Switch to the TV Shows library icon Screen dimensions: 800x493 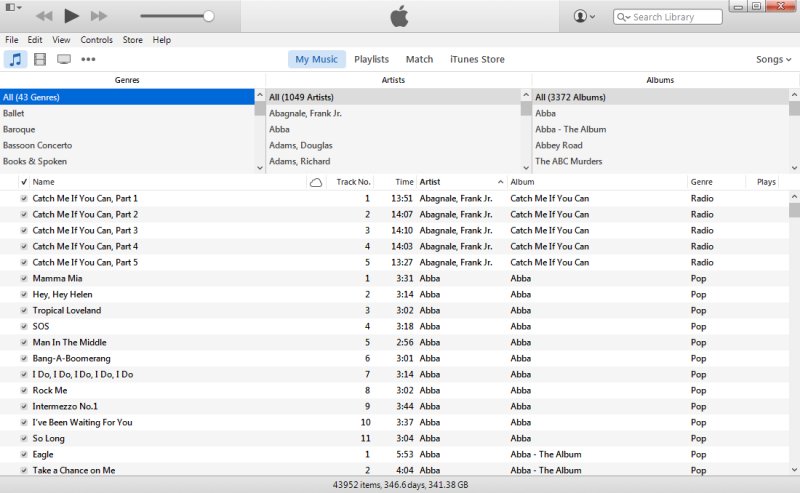pos(64,59)
